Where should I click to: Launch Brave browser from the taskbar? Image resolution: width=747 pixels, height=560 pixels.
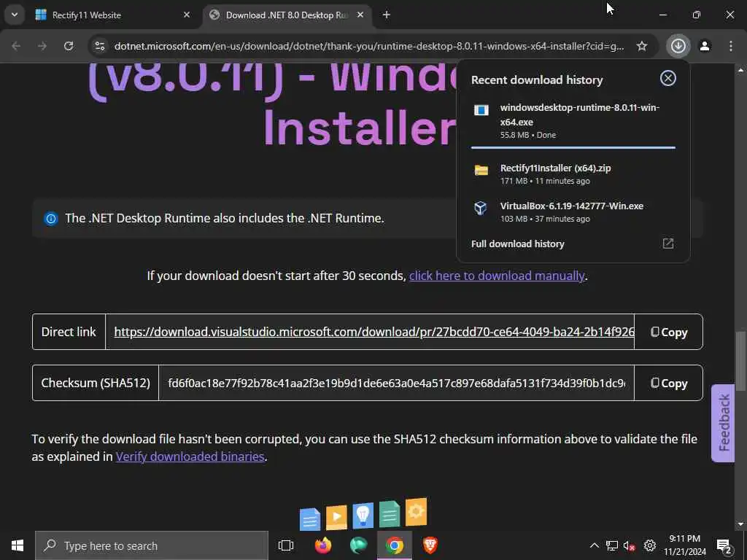(430, 545)
